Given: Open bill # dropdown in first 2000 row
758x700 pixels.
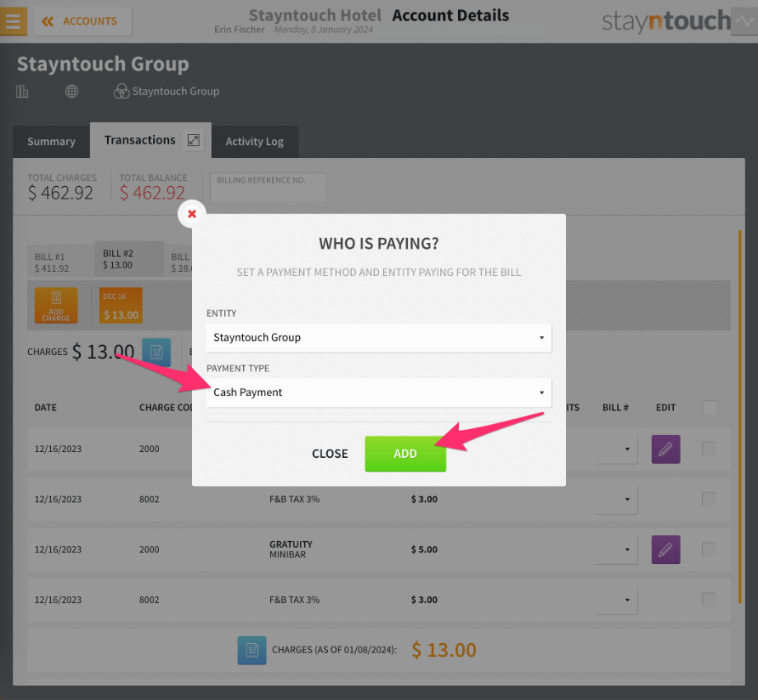Looking at the screenshot, I should pyautogui.click(x=616, y=450).
